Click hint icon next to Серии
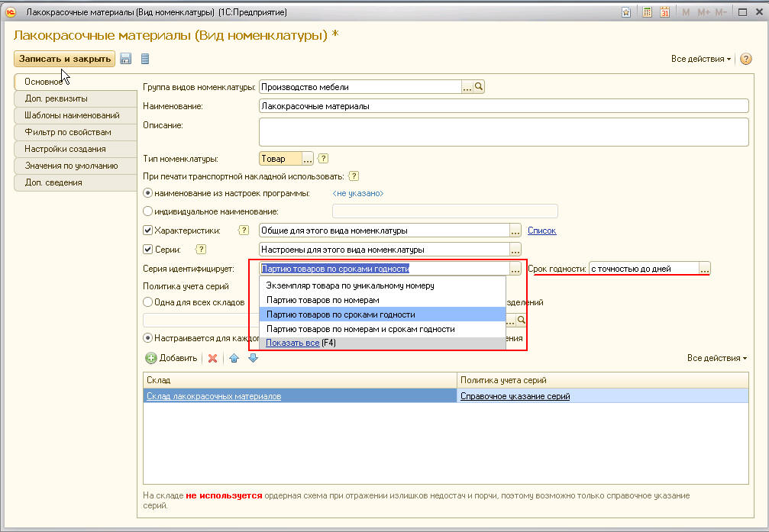Viewport: 769px width, 532px height. coord(201,250)
